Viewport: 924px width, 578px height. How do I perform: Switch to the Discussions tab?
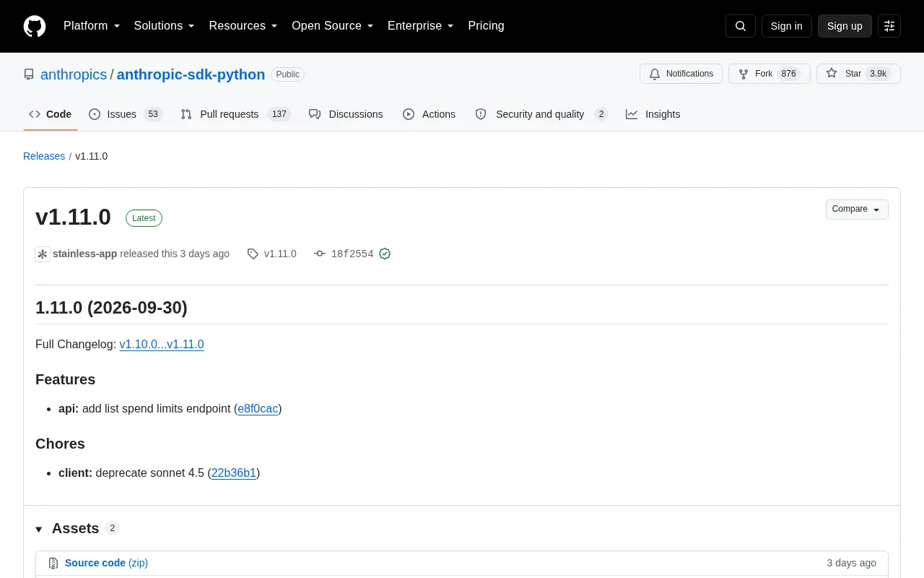346,114
